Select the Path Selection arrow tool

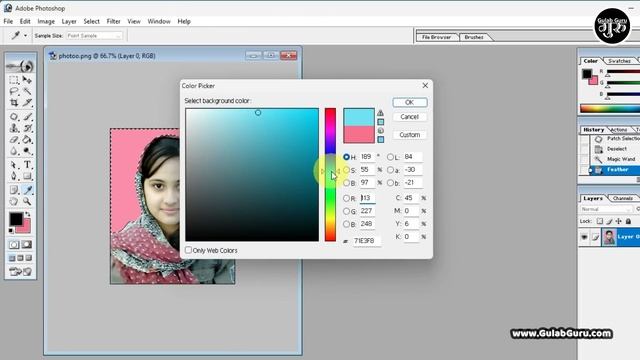coord(14,165)
